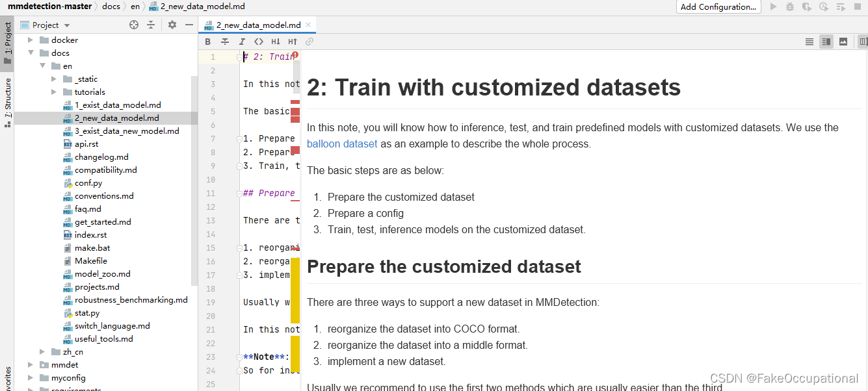Fold the heading at editor line 1
Screen dimensions: 868x391
pos(240,57)
